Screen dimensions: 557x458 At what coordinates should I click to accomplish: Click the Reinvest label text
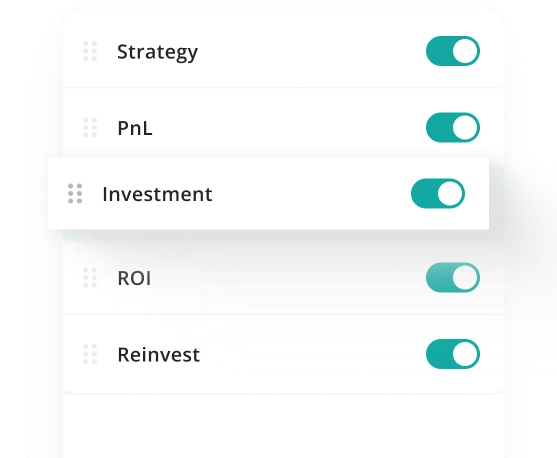click(159, 354)
